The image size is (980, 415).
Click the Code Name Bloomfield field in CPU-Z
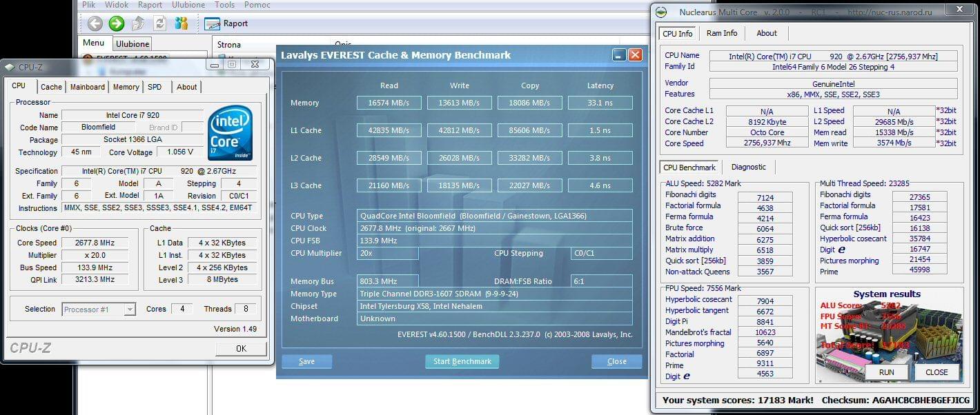(99, 128)
